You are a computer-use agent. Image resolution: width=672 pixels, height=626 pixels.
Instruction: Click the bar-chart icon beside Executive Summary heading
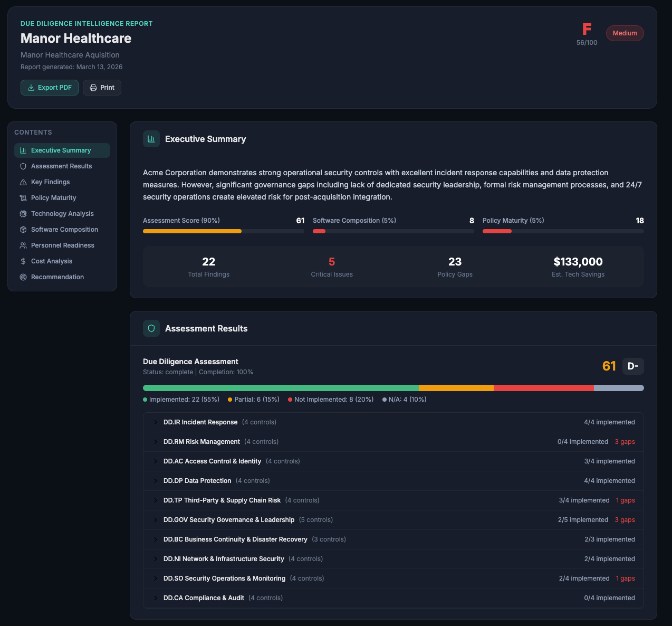[x=151, y=138]
